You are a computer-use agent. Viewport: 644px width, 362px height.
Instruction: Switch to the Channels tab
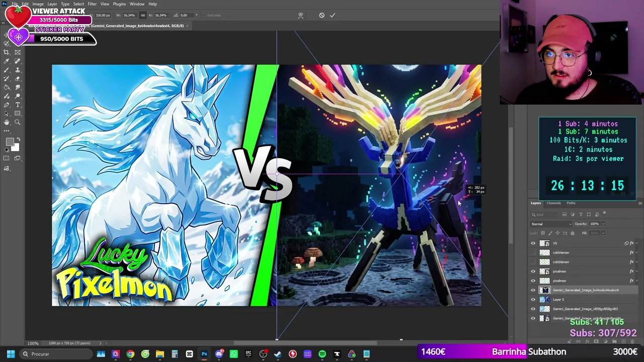553,203
